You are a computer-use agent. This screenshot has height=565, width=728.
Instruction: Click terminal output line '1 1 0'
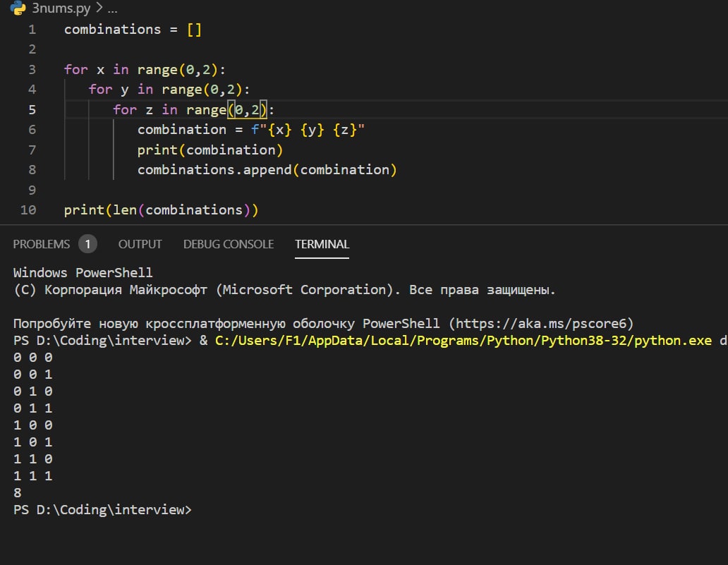(x=33, y=460)
